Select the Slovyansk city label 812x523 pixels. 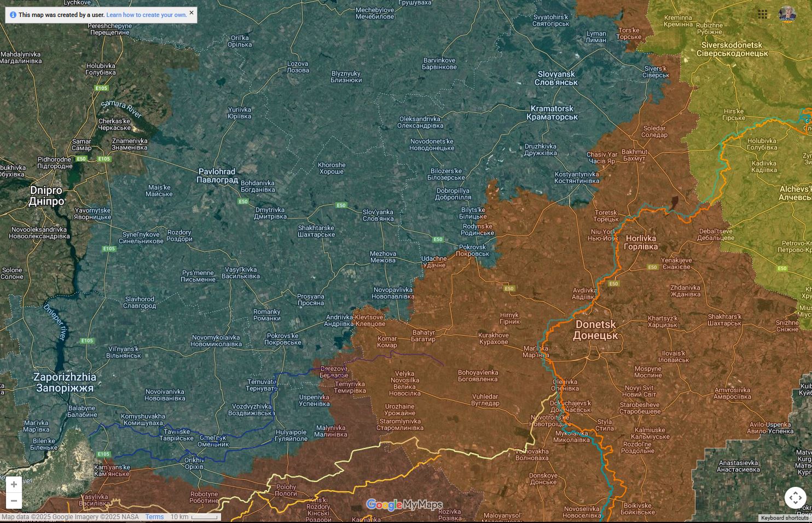(x=556, y=78)
